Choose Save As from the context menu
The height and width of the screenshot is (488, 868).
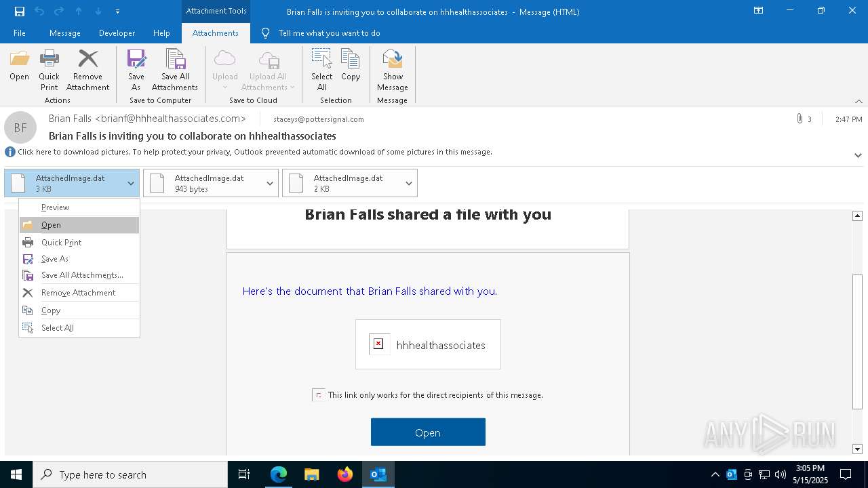[79, 259]
